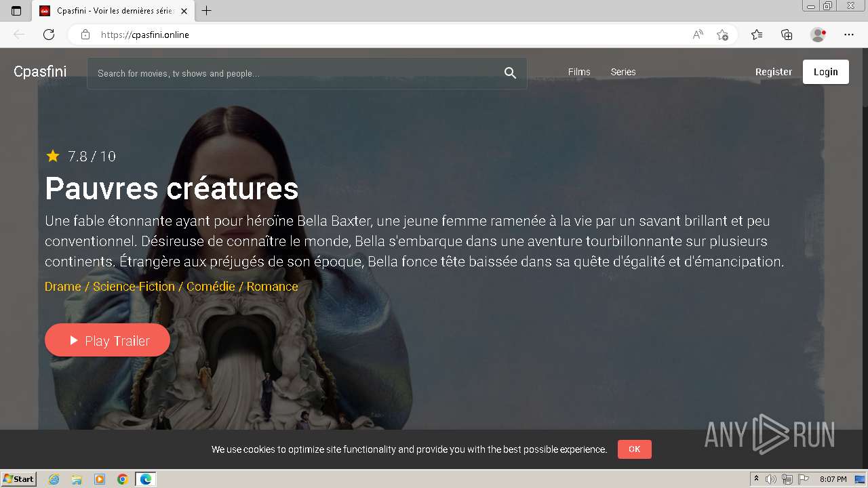Click the yellow star rating icon
868x488 pixels.
coord(53,156)
